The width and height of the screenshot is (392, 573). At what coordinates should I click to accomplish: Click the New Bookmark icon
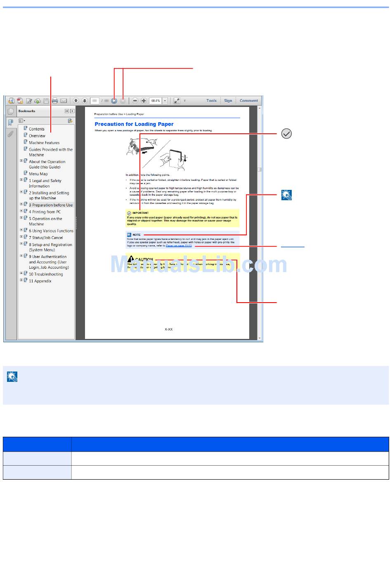(x=70, y=121)
